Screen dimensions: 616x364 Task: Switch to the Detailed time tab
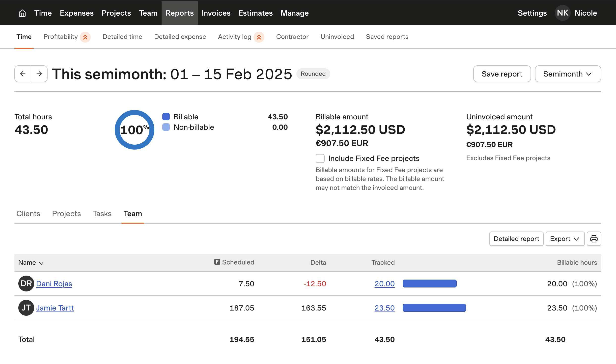pos(122,37)
